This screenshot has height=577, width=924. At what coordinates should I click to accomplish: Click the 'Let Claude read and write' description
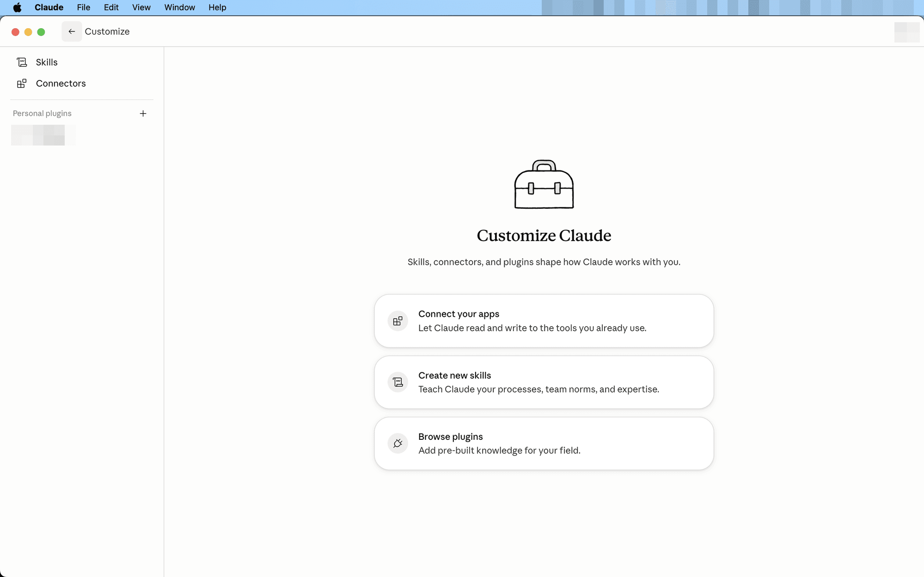click(x=532, y=328)
